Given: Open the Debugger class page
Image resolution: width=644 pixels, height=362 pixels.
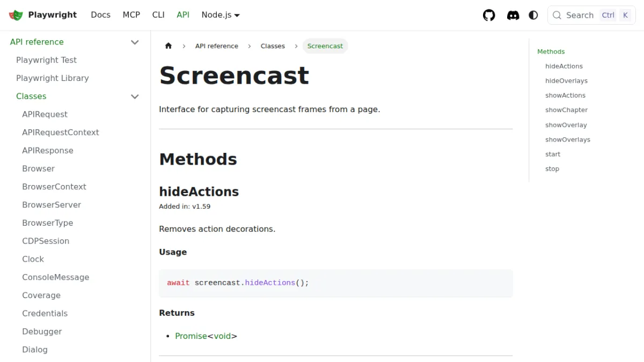Looking at the screenshot, I should (42, 331).
